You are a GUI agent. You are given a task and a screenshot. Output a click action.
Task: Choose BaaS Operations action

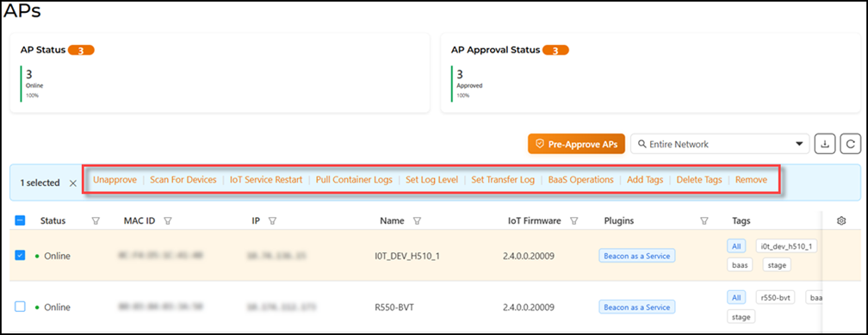(580, 180)
